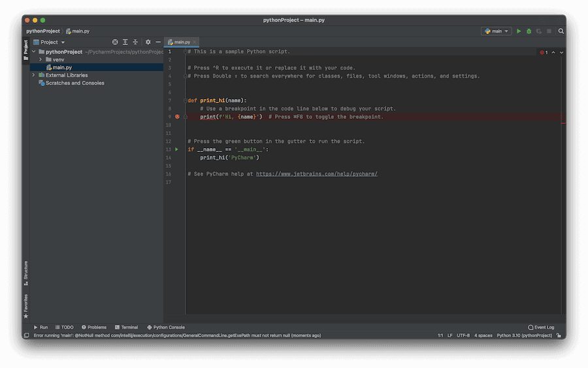This screenshot has width=588, height=368.
Task: Click the green run gutter arrow at line 13
Action: (176, 149)
